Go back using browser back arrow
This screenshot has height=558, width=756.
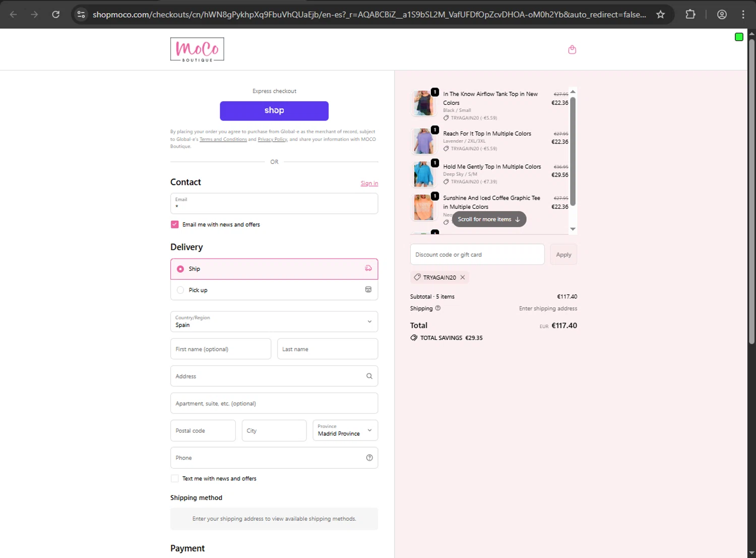tap(14, 15)
